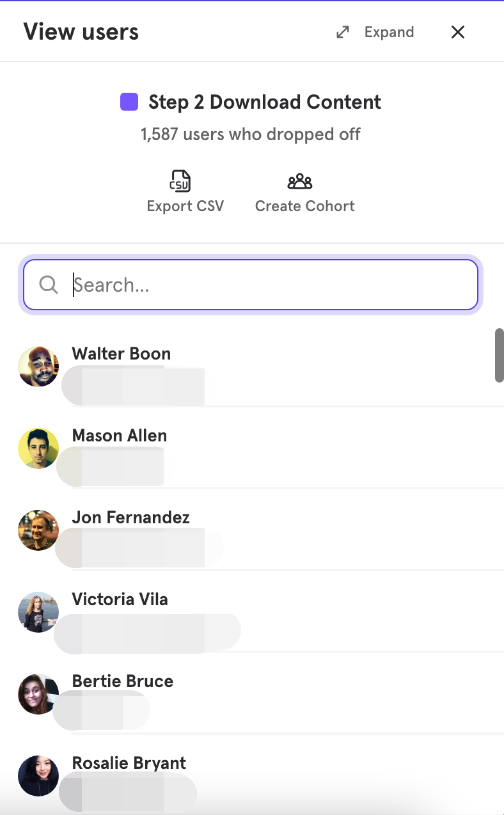Select the Walter Boon user name
The image size is (504, 815).
(122, 354)
